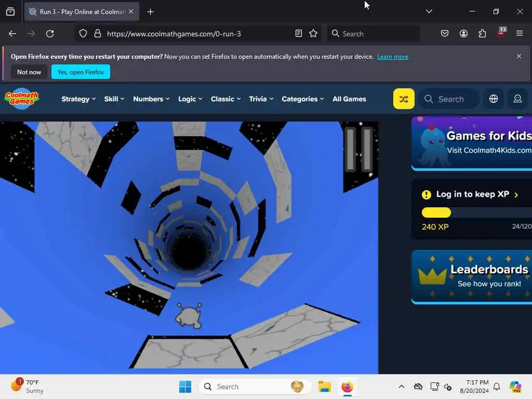Screen dimensions: 532x399
Task: Bookmark this page with the star
Action: [313, 34]
